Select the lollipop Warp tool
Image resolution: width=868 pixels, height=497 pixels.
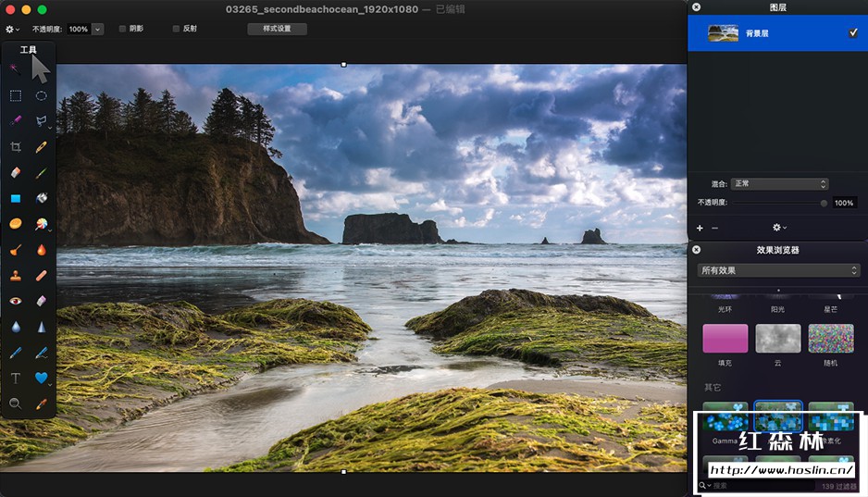tap(41, 224)
